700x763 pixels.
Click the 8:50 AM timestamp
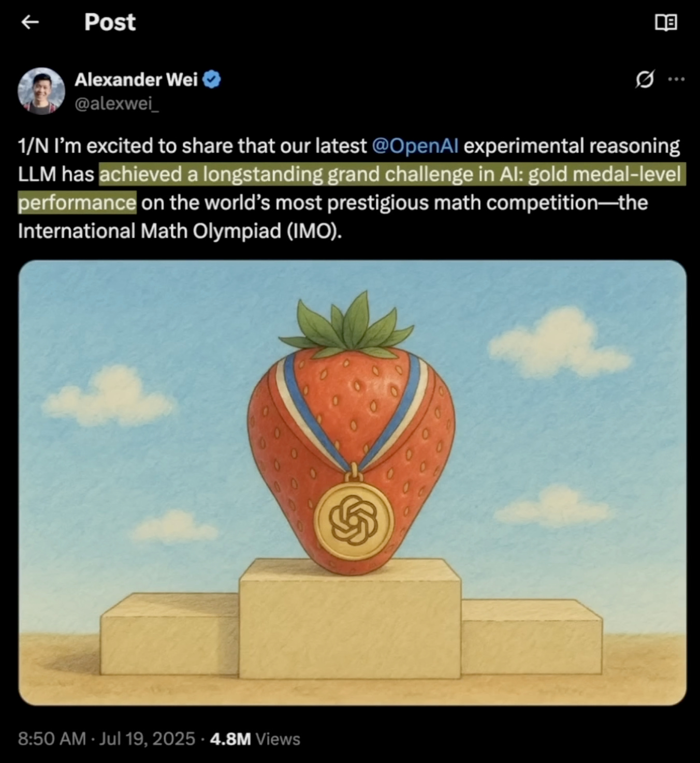tap(52, 739)
